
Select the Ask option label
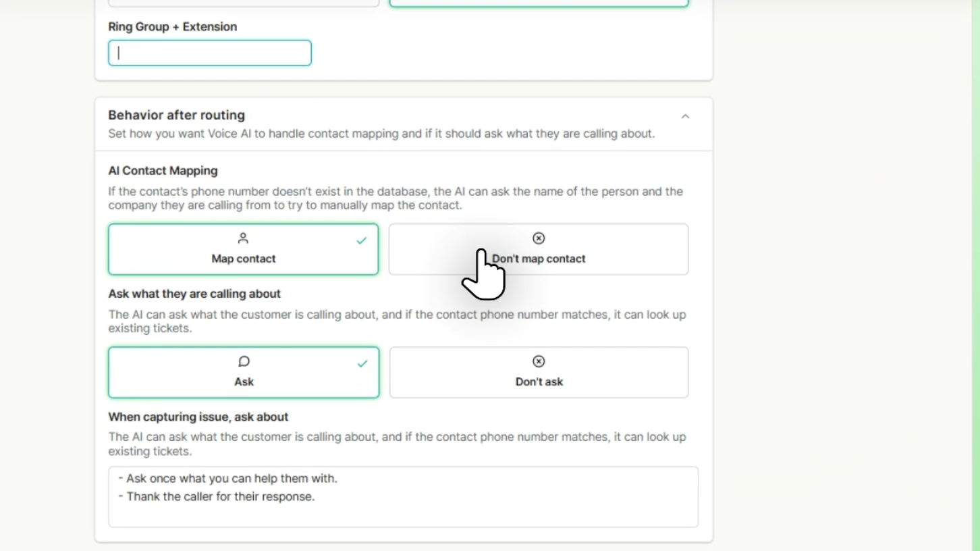tap(244, 382)
